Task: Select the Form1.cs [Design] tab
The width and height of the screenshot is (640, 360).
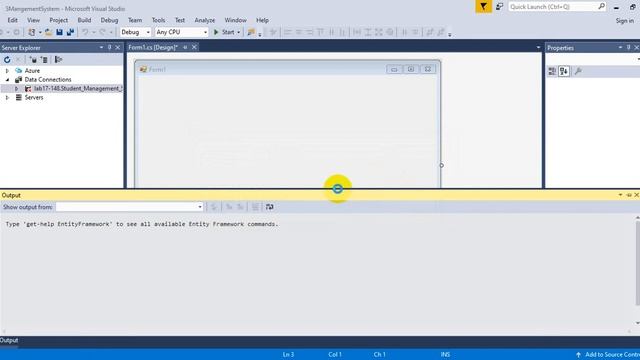Action: point(153,47)
